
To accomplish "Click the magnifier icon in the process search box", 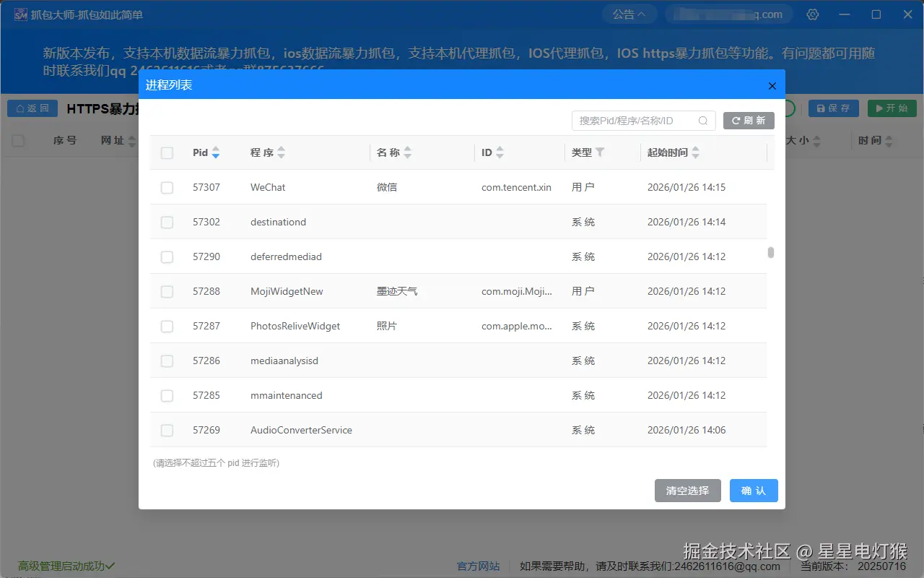I will pos(702,121).
